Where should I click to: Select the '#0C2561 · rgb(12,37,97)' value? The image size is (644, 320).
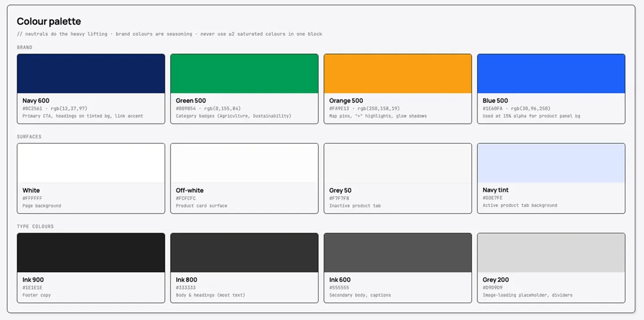[55, 108]
